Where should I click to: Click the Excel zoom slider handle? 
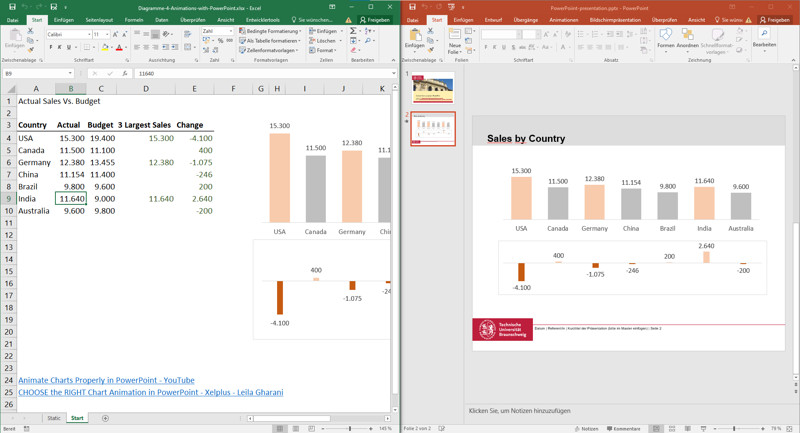[x=350, y=429]
